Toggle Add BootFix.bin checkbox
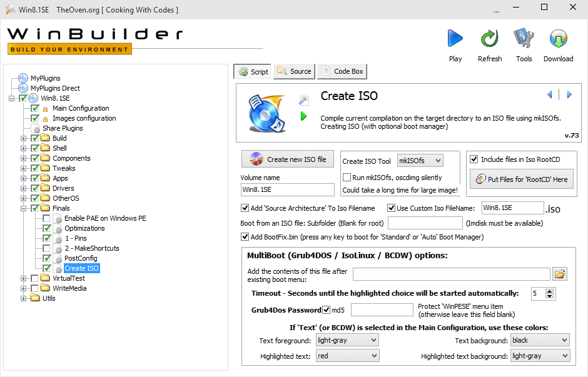 245,237
